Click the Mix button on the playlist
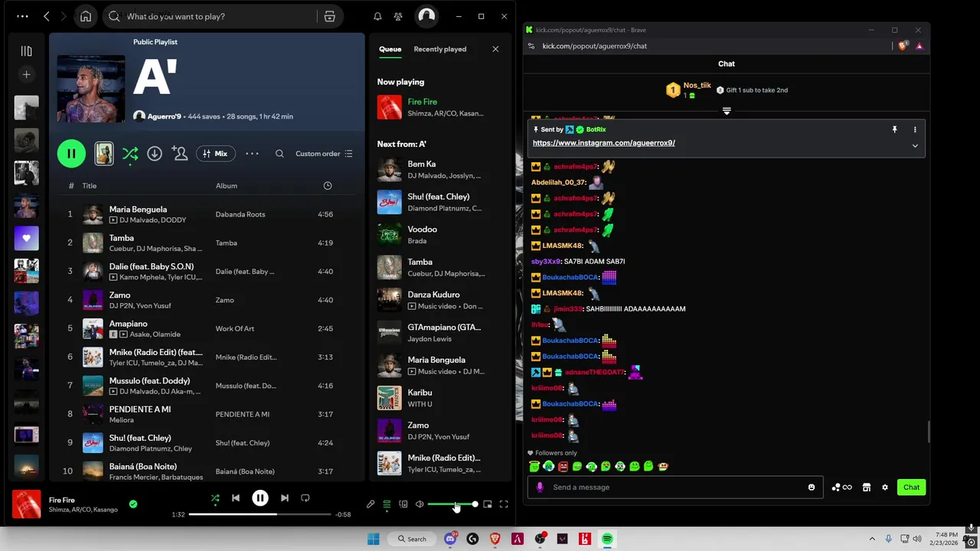 (214, 154)
